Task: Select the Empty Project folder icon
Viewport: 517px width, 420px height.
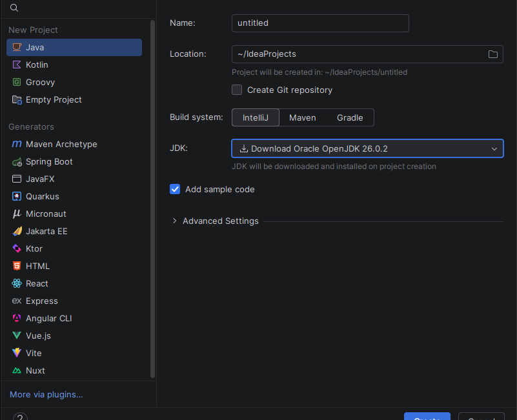Action: pos(17,99)
